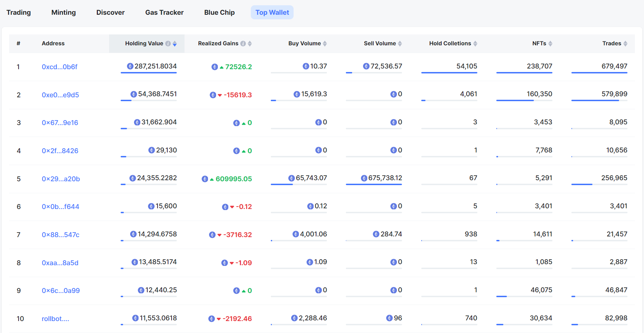
Task: Select the Blue Chip tab
Action: [x=220, y=12]
